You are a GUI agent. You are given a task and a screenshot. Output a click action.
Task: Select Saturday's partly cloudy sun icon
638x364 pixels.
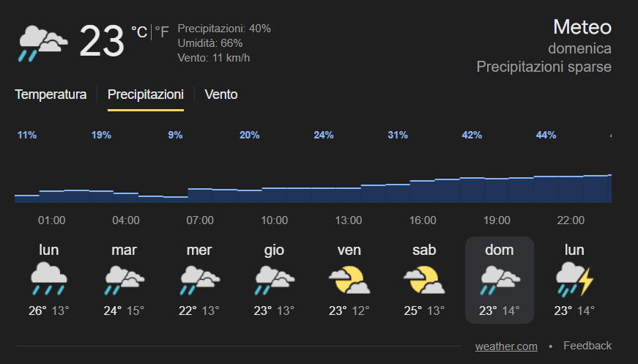424,279
